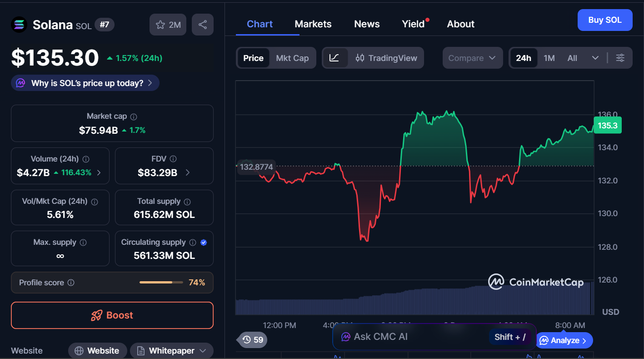Click the Boost button
This screenshot has width=644, height=359.
(x=112, y=315)
